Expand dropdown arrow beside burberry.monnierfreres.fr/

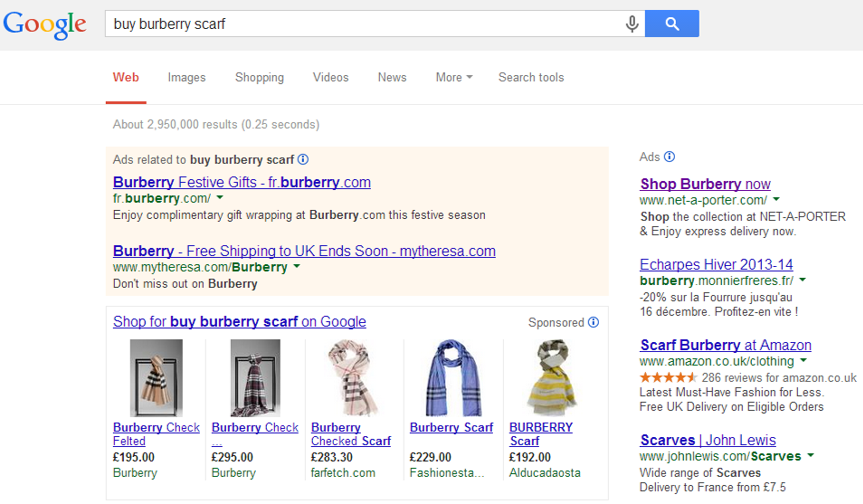coord(802,280)
